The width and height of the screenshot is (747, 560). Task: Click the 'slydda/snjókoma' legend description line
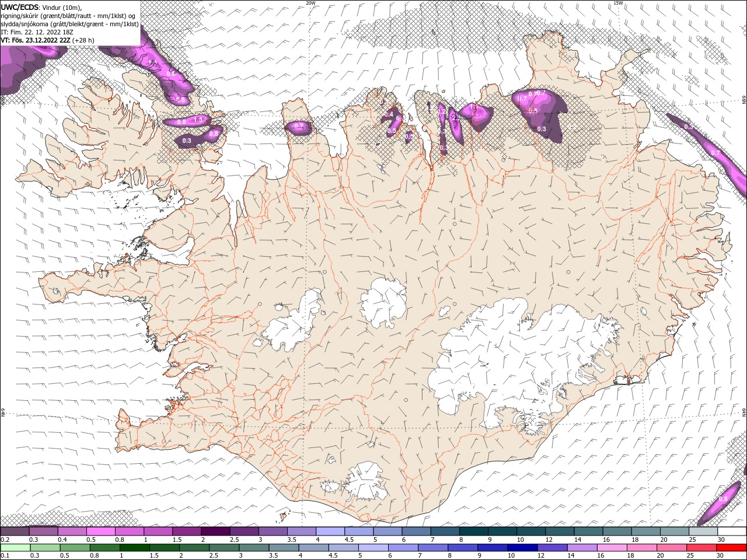pyautogui.click(x=69, y=24)
